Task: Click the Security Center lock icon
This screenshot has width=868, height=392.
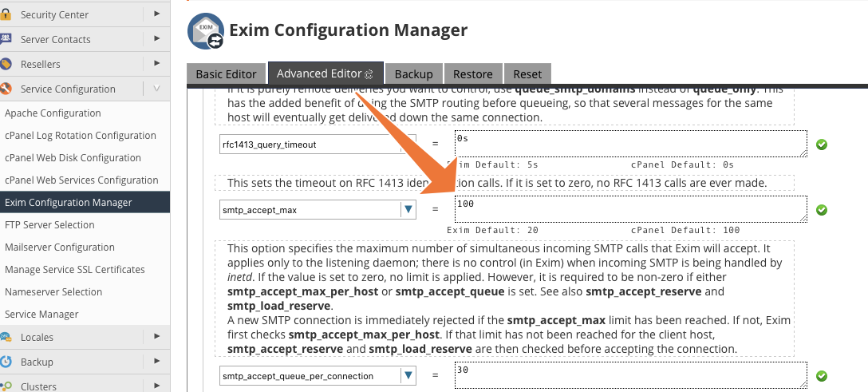Action: pyautogui.click(x=6, y=14)
